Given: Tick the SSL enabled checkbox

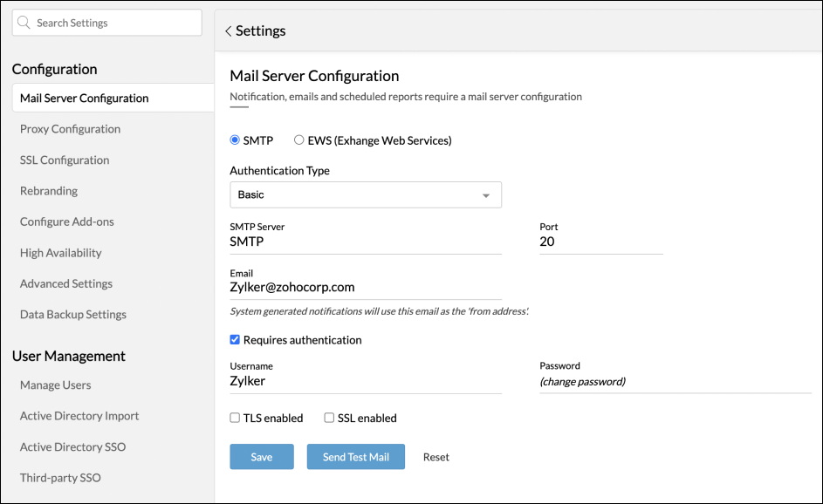Looking at the screenshot, I should point(329,419).
